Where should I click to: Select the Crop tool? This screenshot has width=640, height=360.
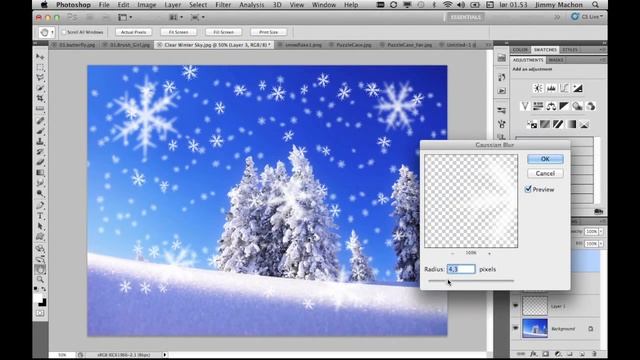[x=40, y=98]
